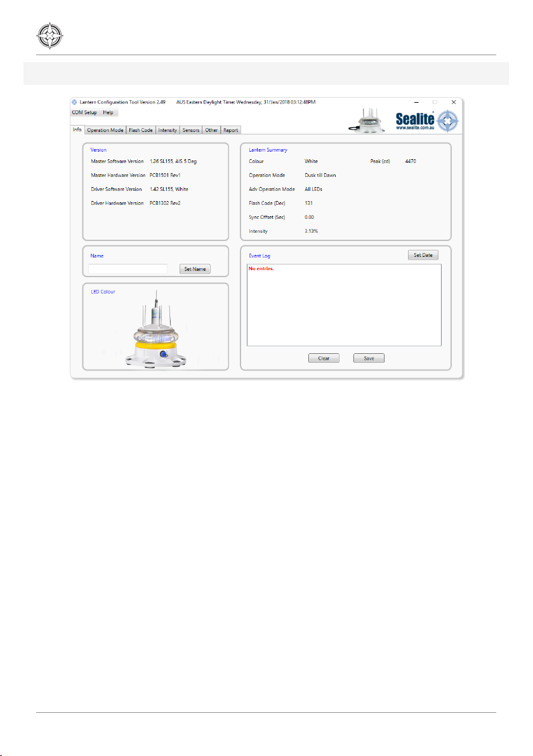533x756 pixels.
Task: Minimize the Lantern Configuration Tool window
Action: [x=416, y=102]
